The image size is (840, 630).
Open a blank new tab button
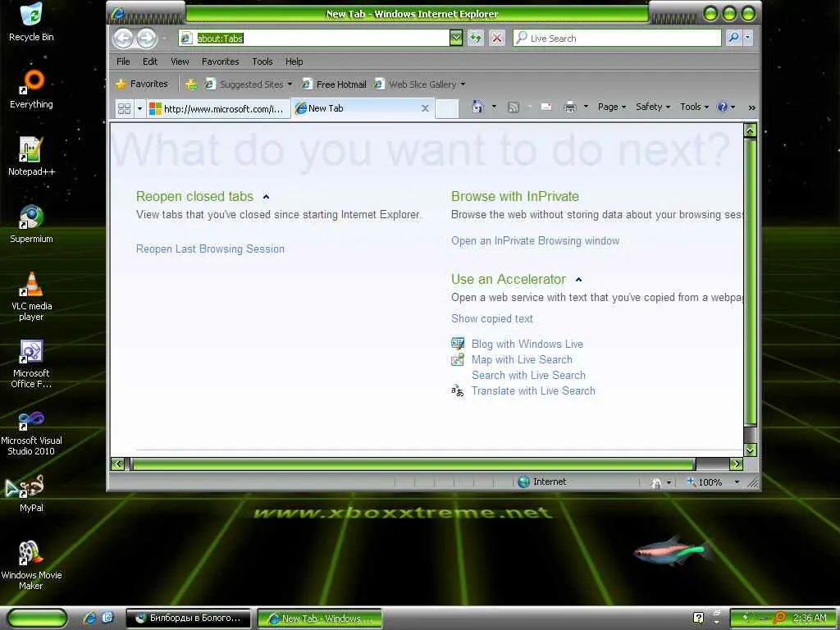tap(447, 109)
